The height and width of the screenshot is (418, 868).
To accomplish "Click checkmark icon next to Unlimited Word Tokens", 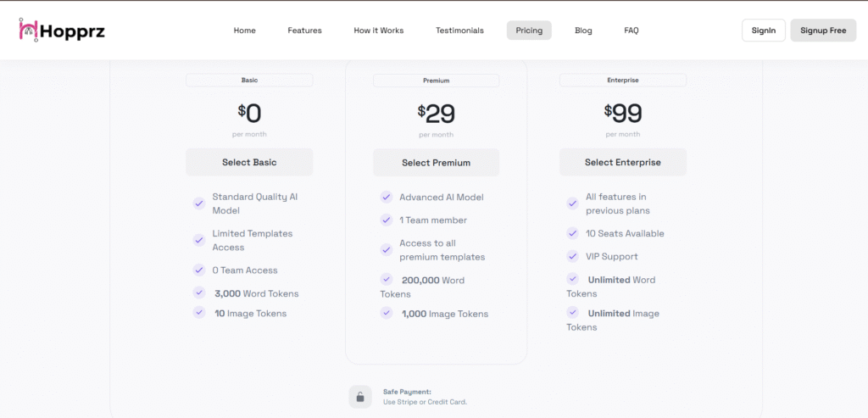I will point(572,279).
